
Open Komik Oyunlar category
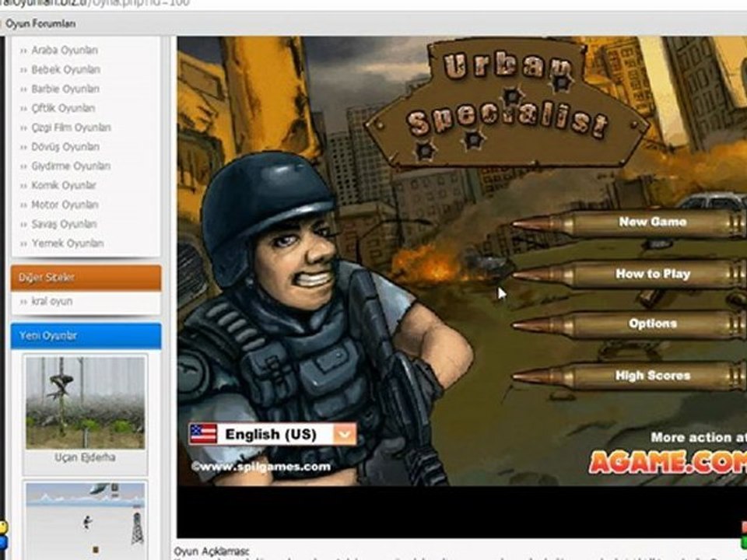pos(63,186)
